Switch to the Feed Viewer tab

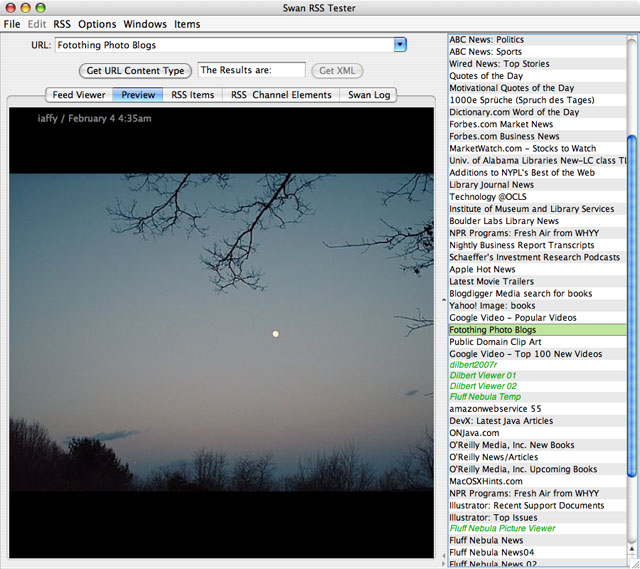tap(79, 96)
